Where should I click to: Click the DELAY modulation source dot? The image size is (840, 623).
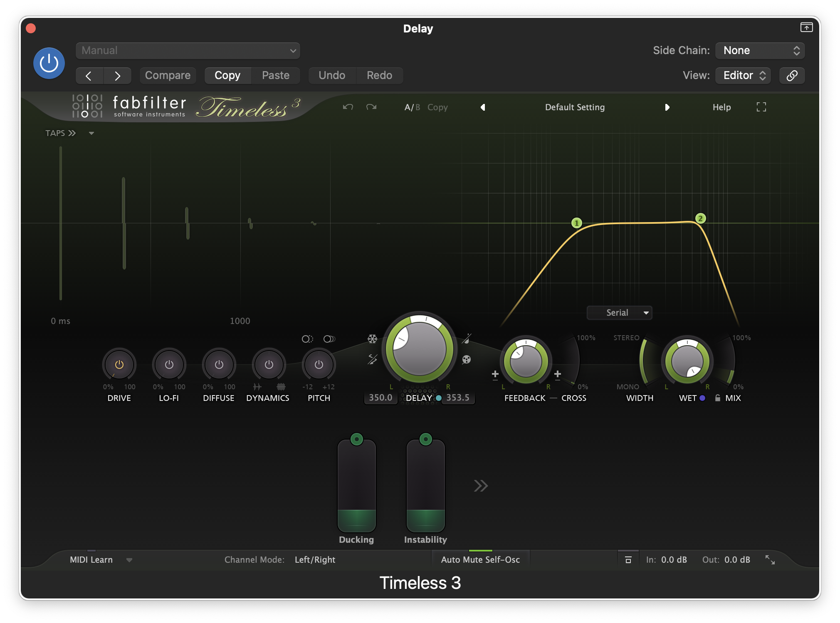[439, 398]
